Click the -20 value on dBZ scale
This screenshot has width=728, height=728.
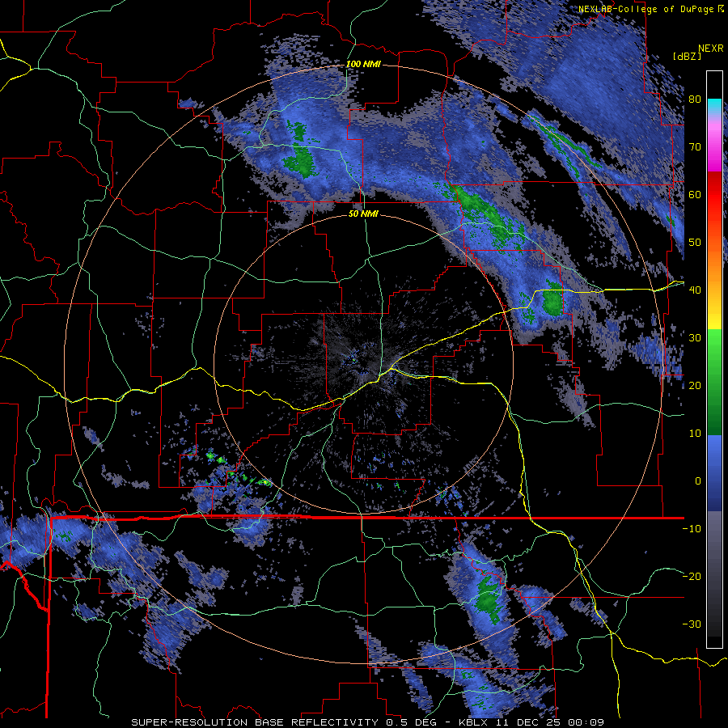click(692, 576)
